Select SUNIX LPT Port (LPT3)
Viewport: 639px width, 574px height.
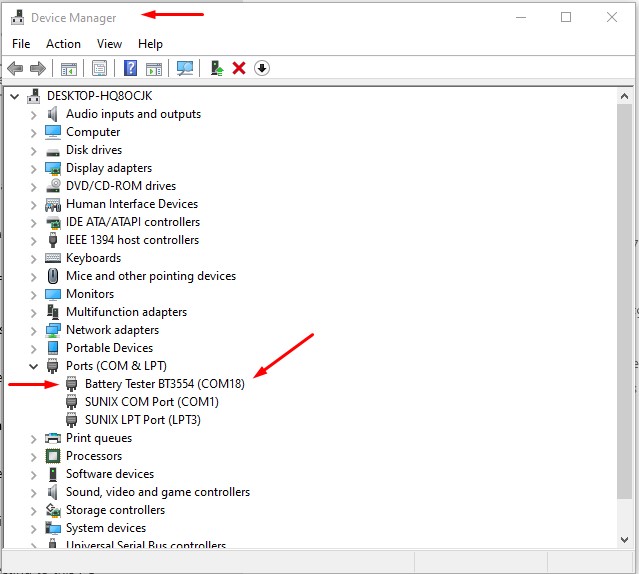click(143, 420)
